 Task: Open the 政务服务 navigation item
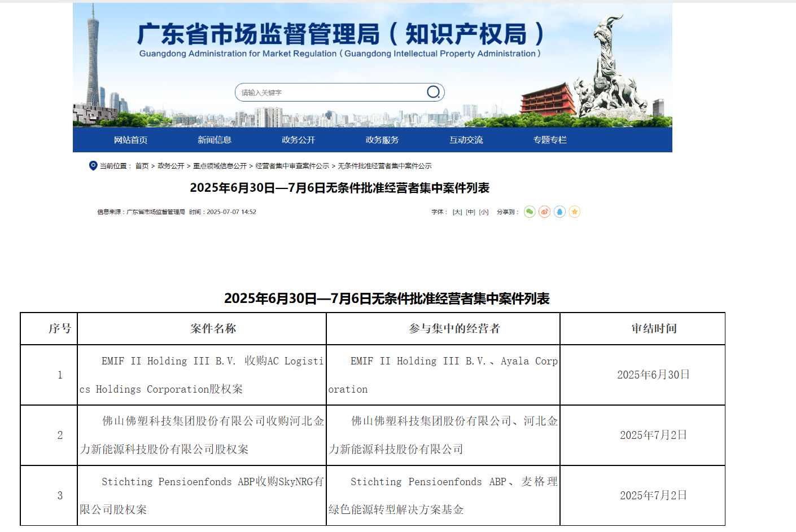tap(382, 140)
